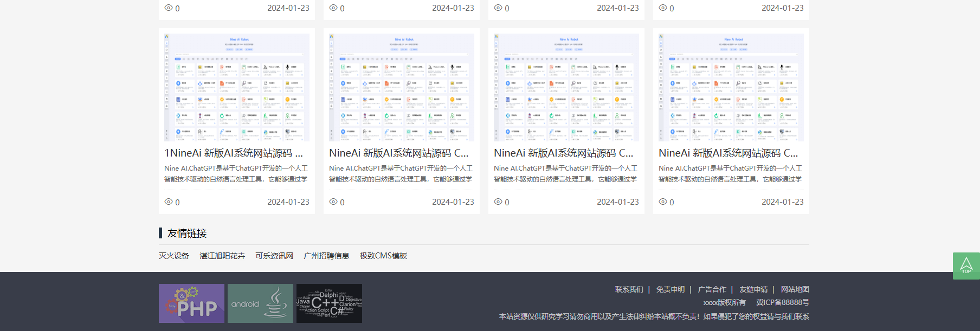Visit the 灭火设备 friendly link
Viewport: 980px width, 331px height.
click(174, 256)
